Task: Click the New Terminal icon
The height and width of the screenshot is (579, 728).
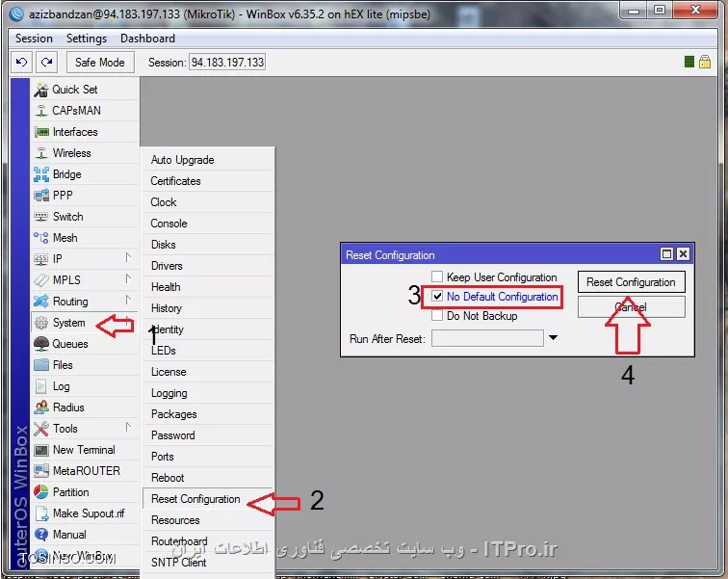Action: point(40,450)
